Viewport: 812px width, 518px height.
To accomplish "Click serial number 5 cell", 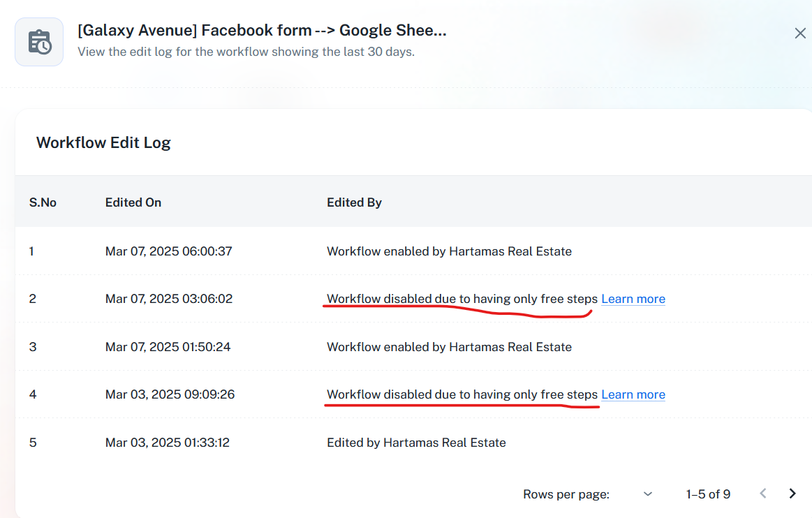I will pyautogui.click(x=33, y=443).
